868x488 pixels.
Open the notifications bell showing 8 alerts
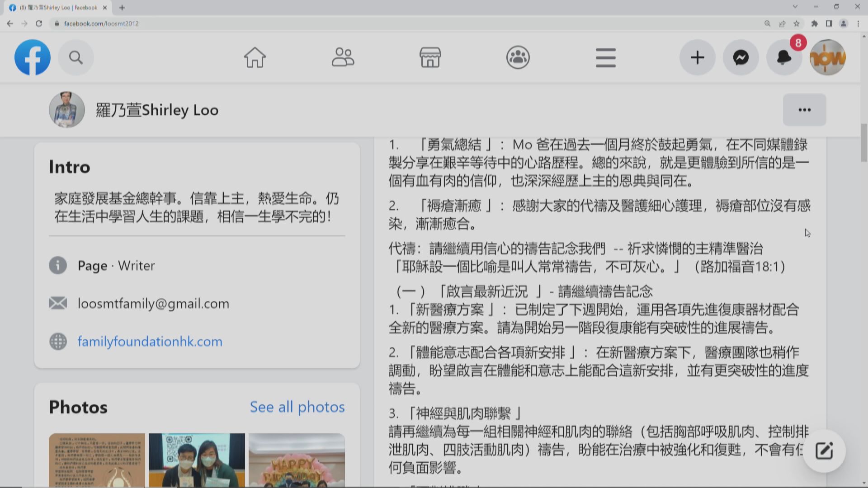[784, 57]
